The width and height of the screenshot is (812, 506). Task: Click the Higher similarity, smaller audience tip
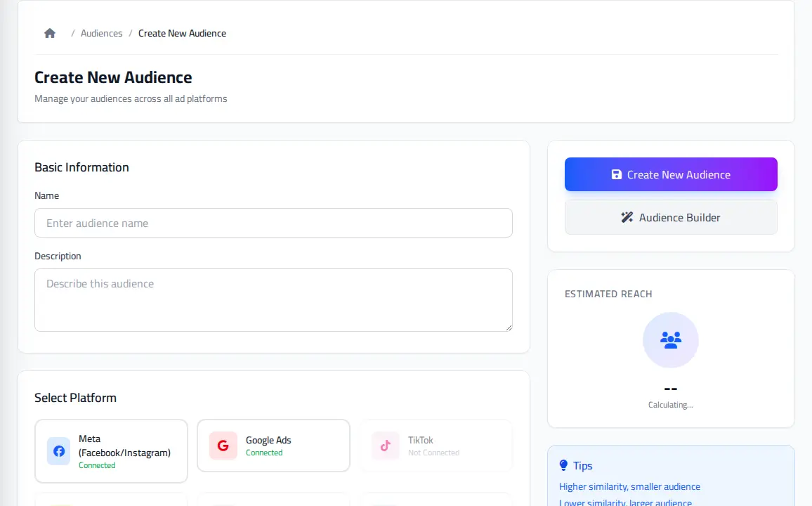629,486
